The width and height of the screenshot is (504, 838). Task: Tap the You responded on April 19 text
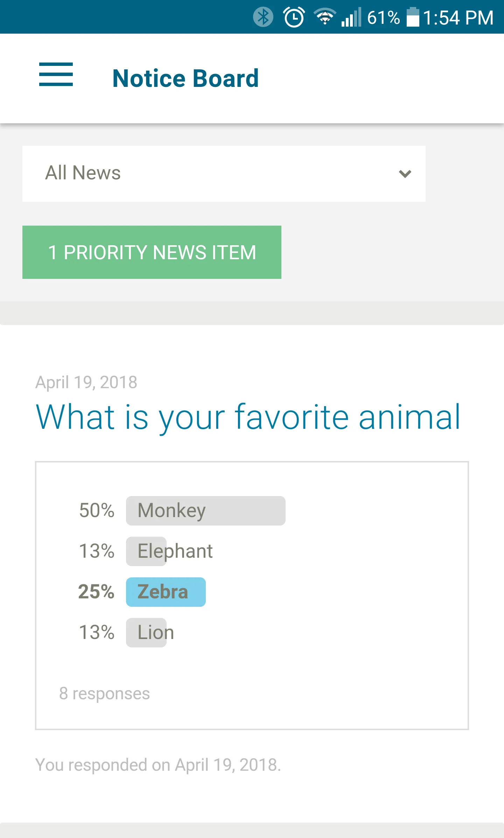coord(158,765)
